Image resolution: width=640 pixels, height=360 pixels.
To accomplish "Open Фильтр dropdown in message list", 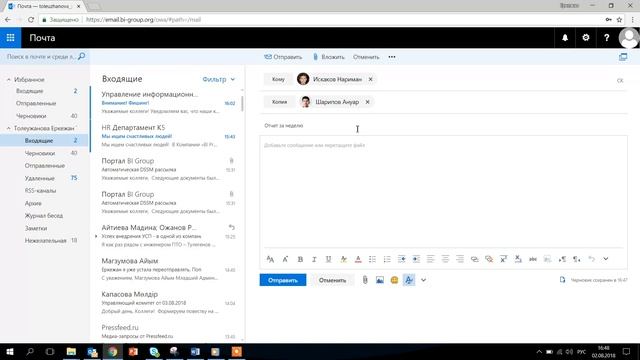I will tap(219, 79).
